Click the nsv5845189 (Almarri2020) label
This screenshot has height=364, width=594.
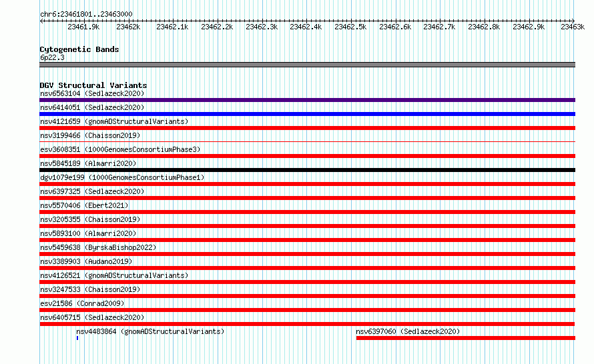coord(88,163)
